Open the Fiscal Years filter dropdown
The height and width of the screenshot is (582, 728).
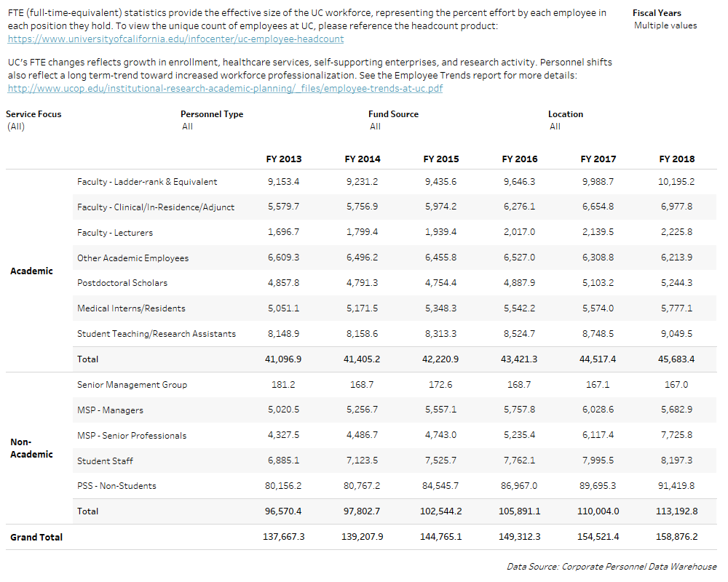click(665, 25)
